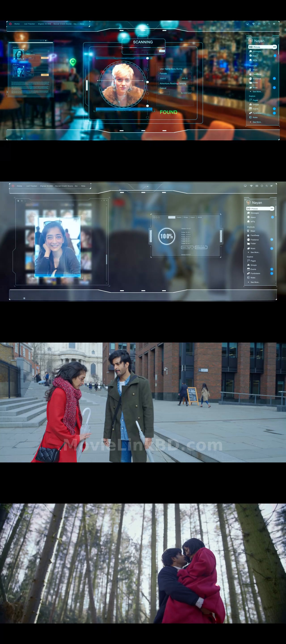Click the Wi-Fi icon in SCANNING interface

253,24
